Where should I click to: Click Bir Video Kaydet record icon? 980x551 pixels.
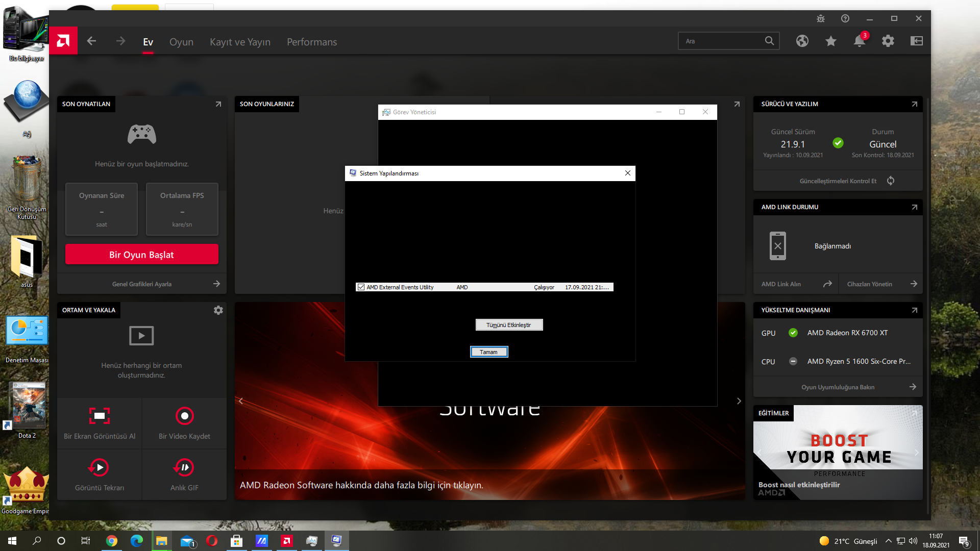[x=184, y=416]
